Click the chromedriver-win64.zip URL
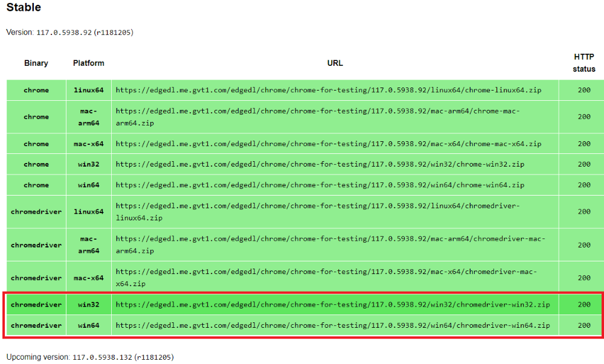The image size is (604, 364). tap(332, 325)
